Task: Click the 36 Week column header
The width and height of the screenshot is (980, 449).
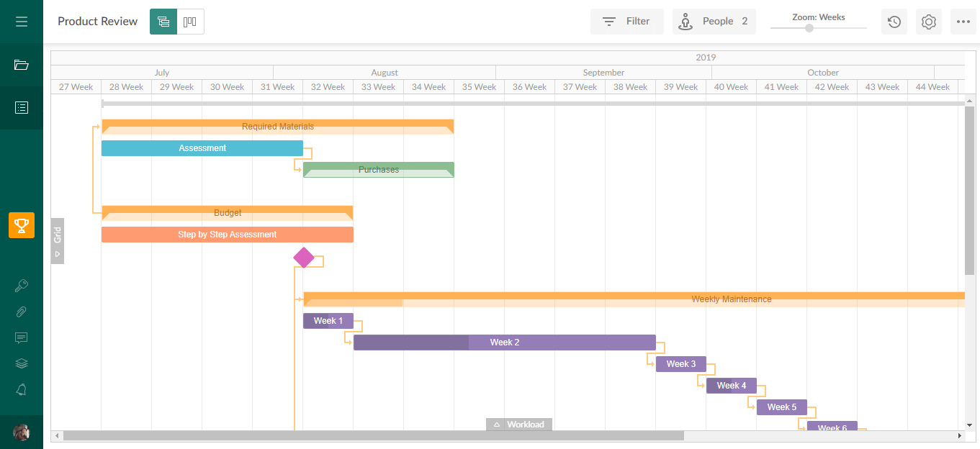Action: pos(530,87)
